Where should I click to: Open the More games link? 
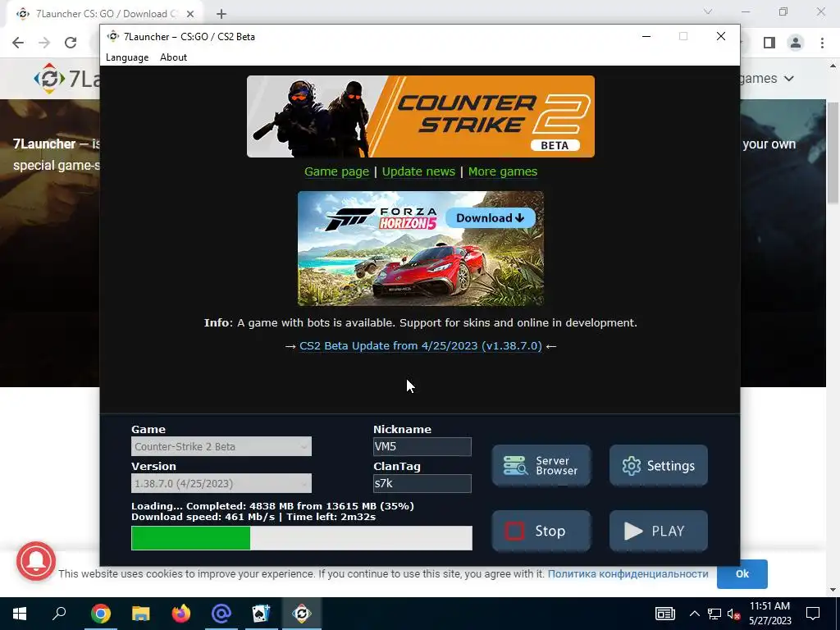503,171
